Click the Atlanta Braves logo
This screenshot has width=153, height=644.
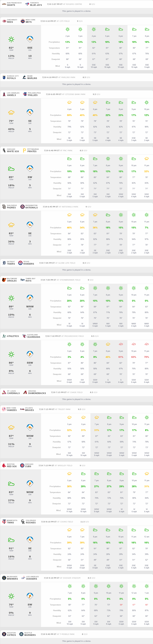coord(22,409)
